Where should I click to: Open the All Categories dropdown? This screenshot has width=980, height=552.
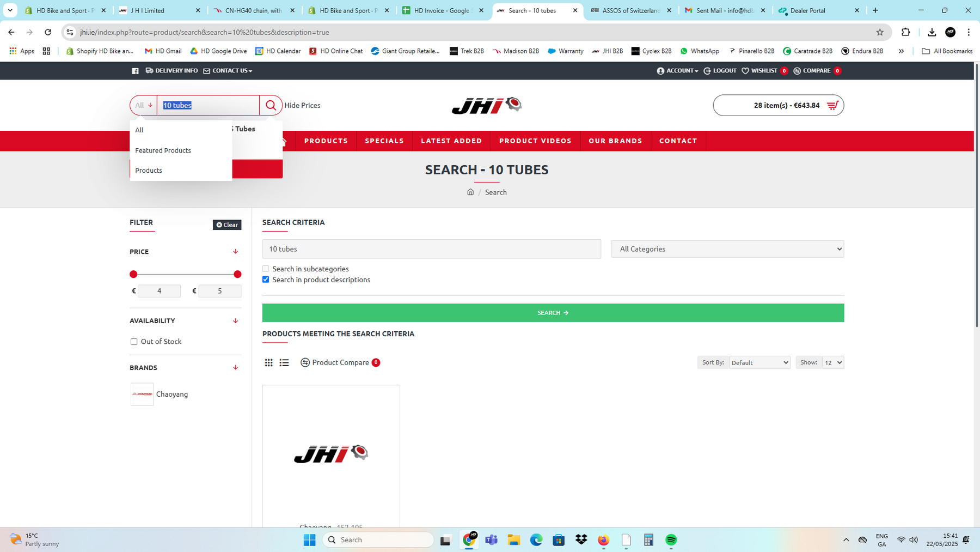(x=727, y=249)
